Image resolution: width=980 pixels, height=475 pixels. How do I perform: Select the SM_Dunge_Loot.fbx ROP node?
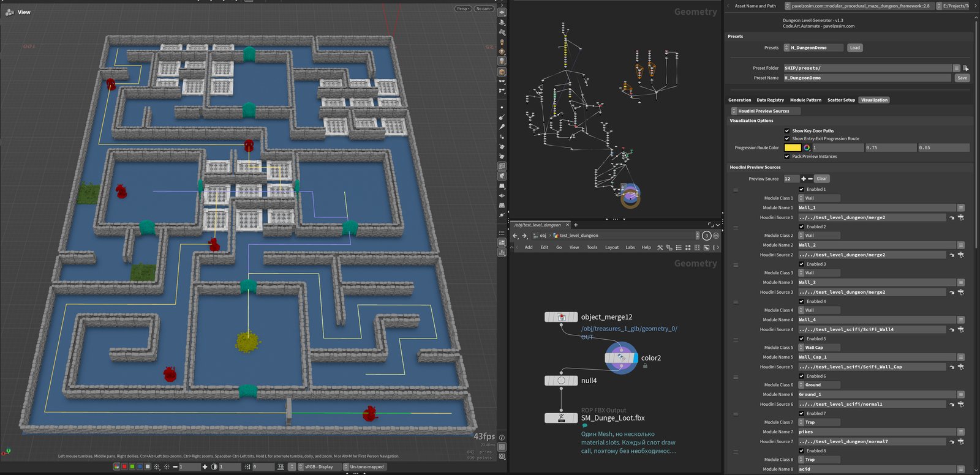pyautogui.click(x=561, y=418)
